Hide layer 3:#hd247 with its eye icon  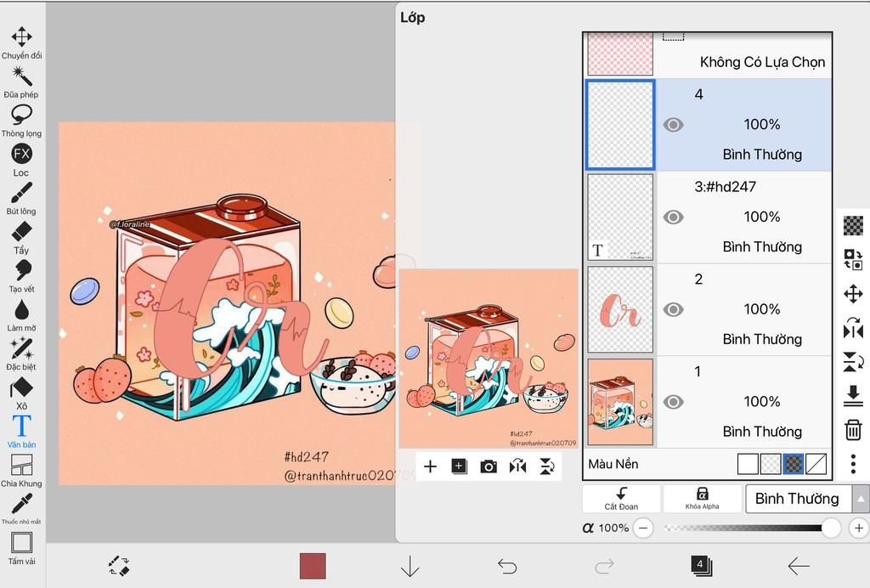pos(673,217)
